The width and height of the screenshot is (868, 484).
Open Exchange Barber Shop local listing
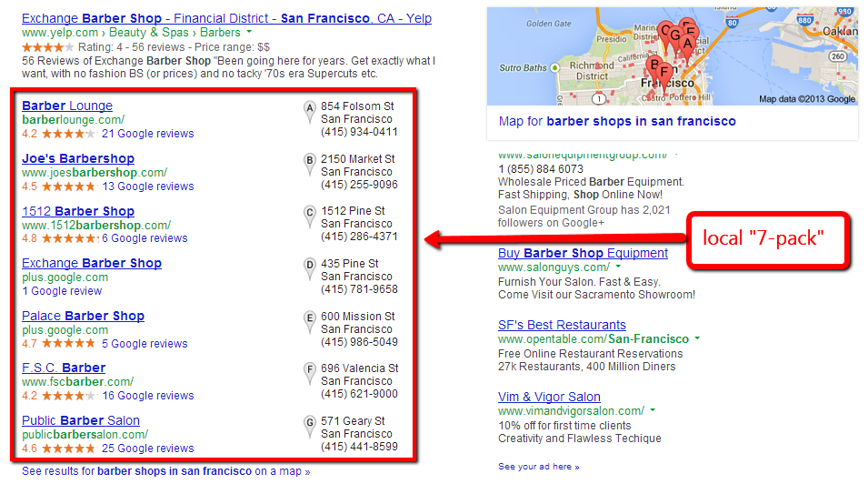coord(92,263)
